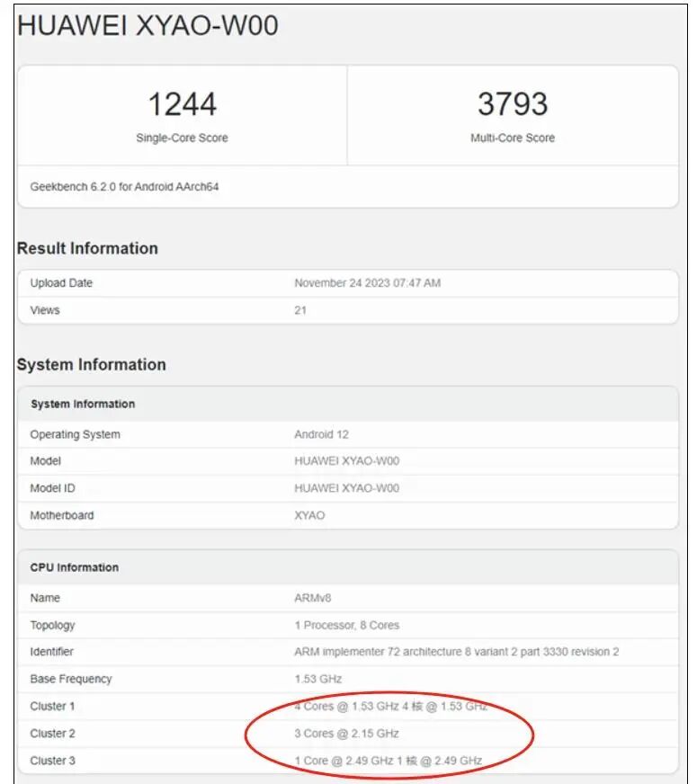This screenshot has width=697, height=784.
Task: Click the 1.53 GHz base frequency value
Action: (318, 679)
